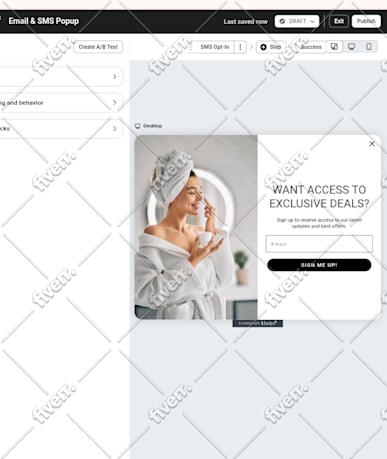
Task: Select the spa woman popup image
Action: point(196,227)
